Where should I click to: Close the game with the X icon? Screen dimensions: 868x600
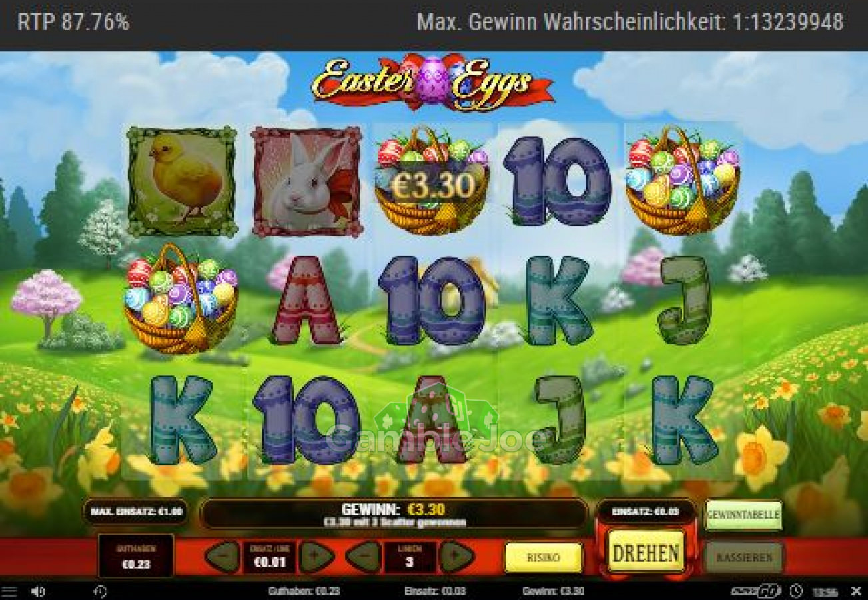coord(857,591)
